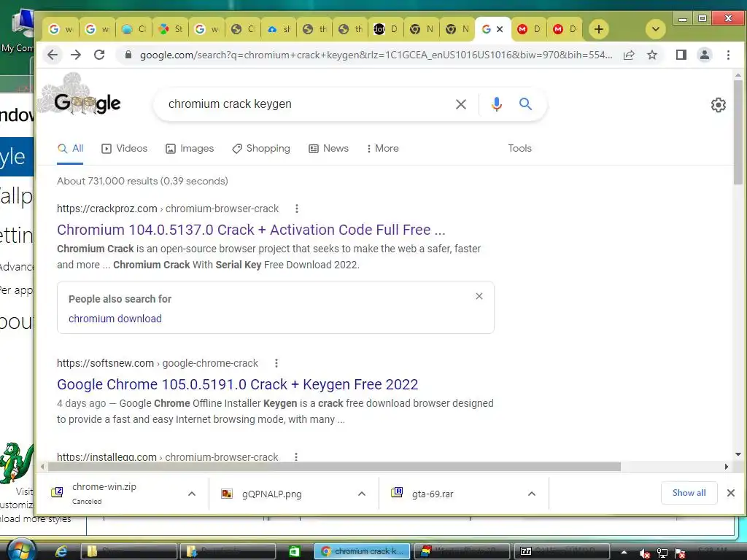Launch Internet Explorer from taskbar
The height and width of the screenshot is (560, 747).
[x=61, y=551]
